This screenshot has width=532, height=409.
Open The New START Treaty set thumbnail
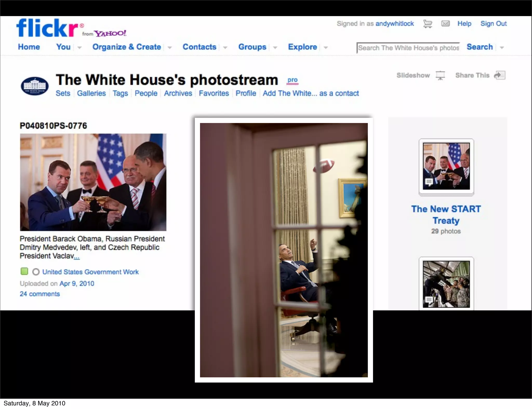446,167
